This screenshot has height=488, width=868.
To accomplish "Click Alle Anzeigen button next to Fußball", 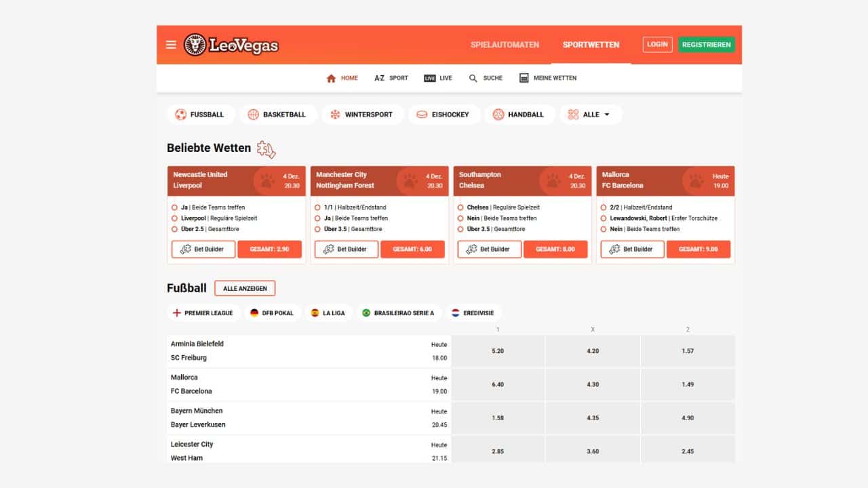I will tap(245, 288).
